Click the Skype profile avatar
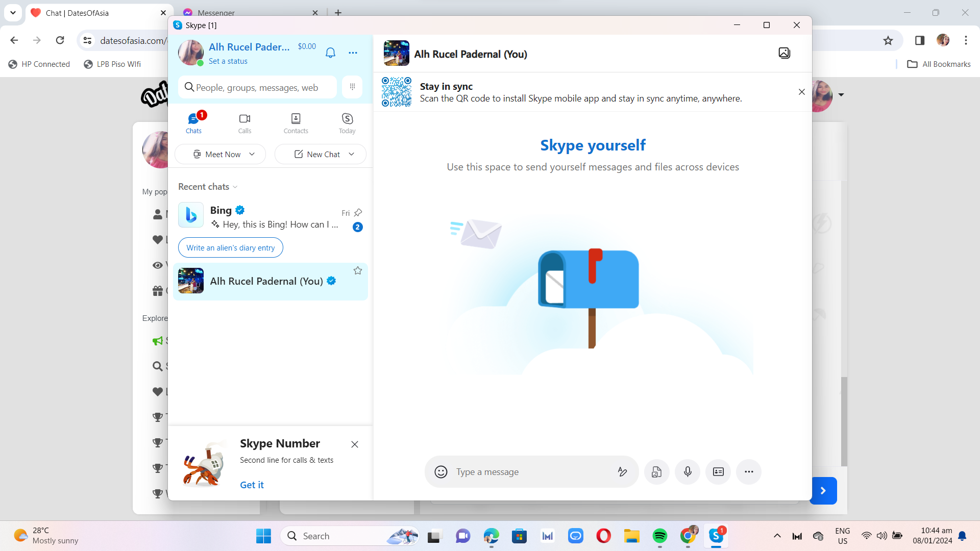Screen dimensions: 980x551 click(x=191, y=53)
